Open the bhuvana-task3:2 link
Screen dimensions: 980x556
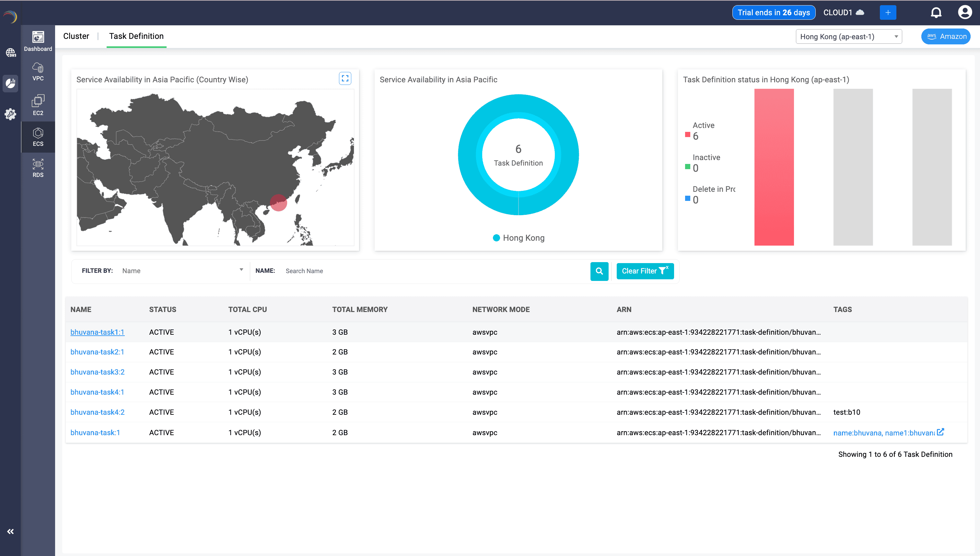pos(98,372)
